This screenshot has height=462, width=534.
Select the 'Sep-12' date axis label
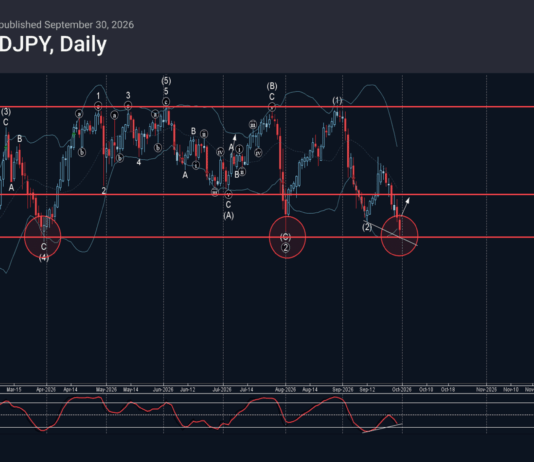(x=367, y=389)
